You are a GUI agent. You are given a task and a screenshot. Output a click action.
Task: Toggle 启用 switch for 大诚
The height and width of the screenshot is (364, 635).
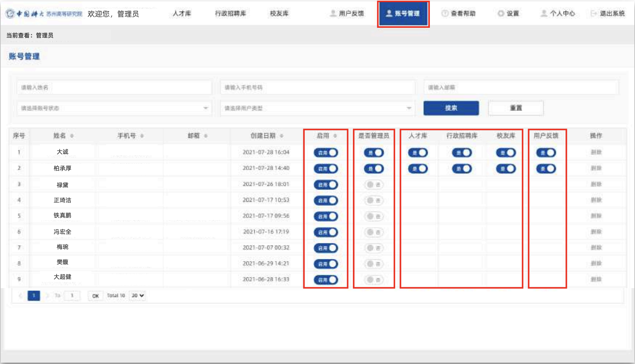coord(326,152)
